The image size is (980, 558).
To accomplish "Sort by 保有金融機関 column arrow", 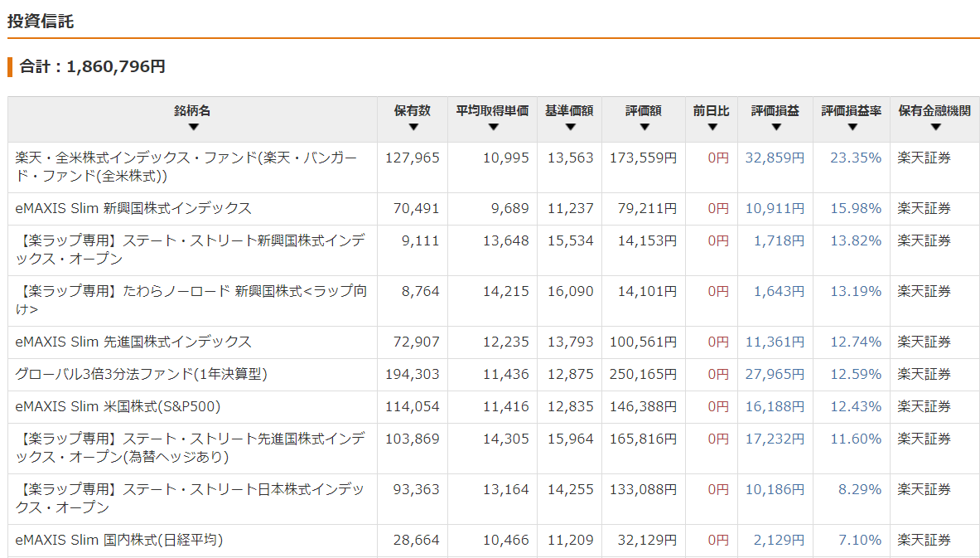I will 935,127.
